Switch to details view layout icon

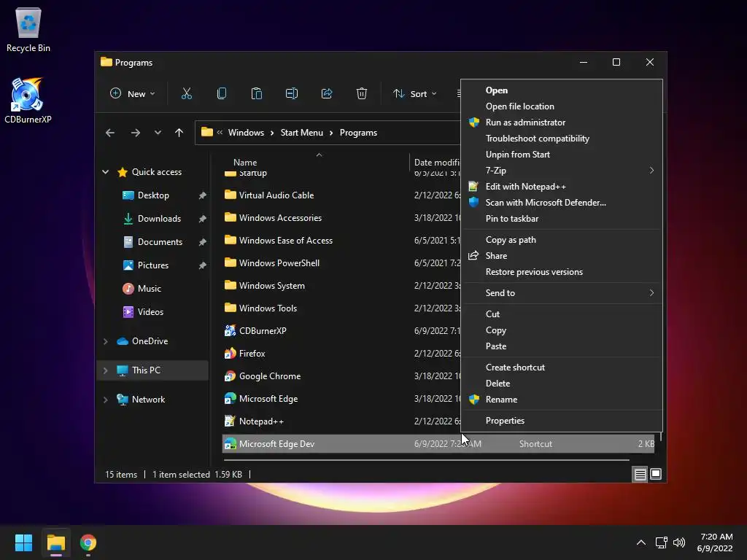[640, 474]
